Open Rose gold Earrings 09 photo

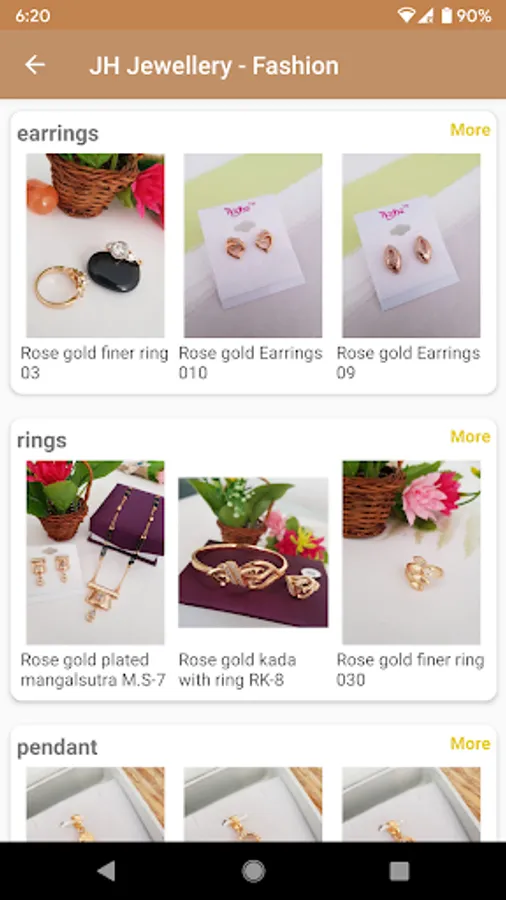tap(411, 245)
